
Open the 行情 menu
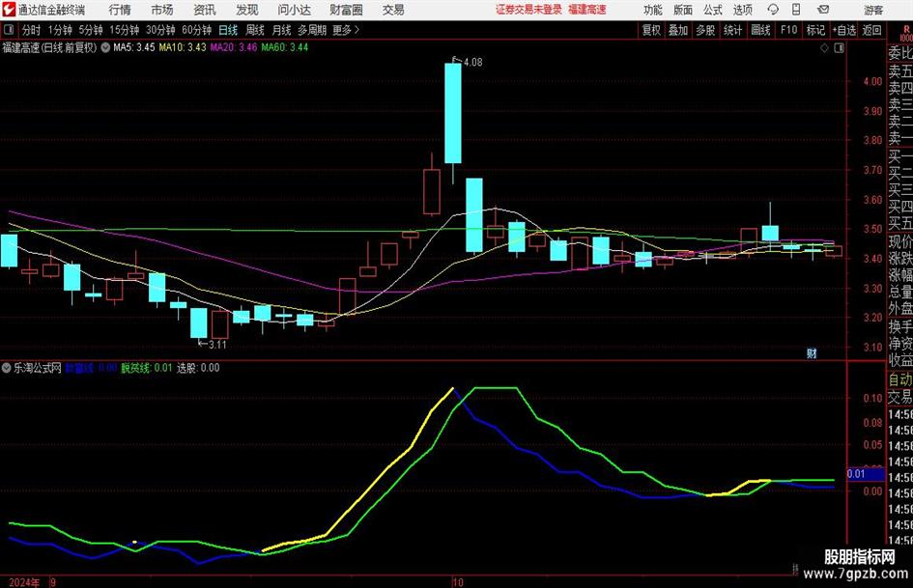120,10
